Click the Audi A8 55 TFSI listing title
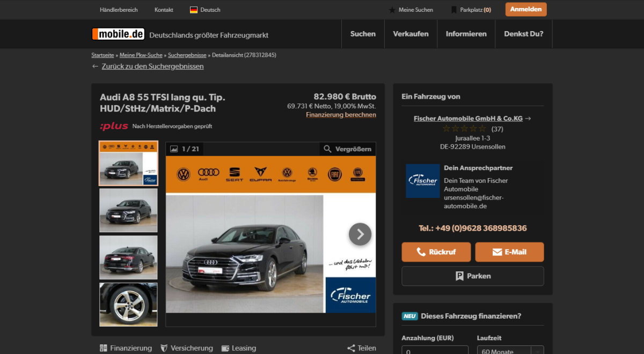This screenshot has height=354, width=644. coord(163,103)
